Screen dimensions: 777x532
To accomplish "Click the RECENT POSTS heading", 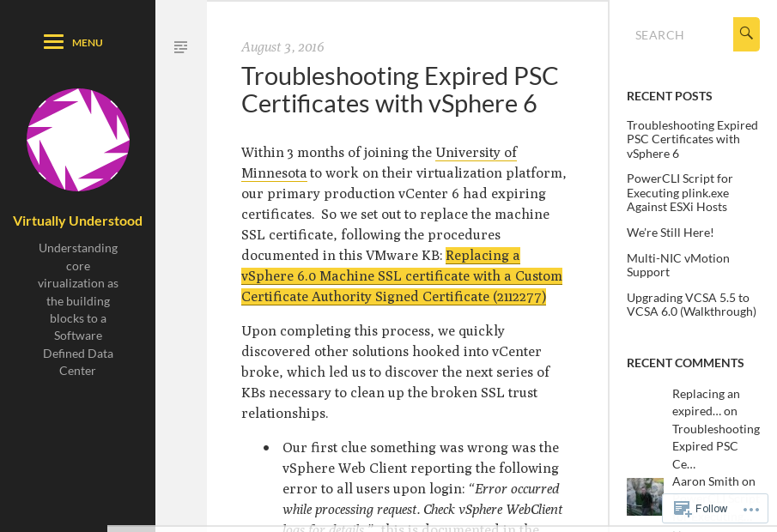I will [x=669, y=96].
